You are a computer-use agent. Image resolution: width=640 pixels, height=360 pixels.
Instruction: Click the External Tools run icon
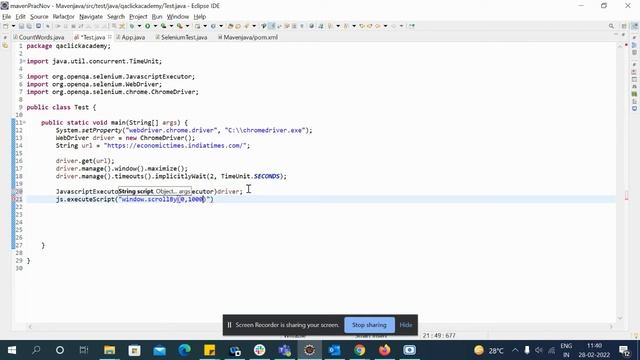coord(180,26)
